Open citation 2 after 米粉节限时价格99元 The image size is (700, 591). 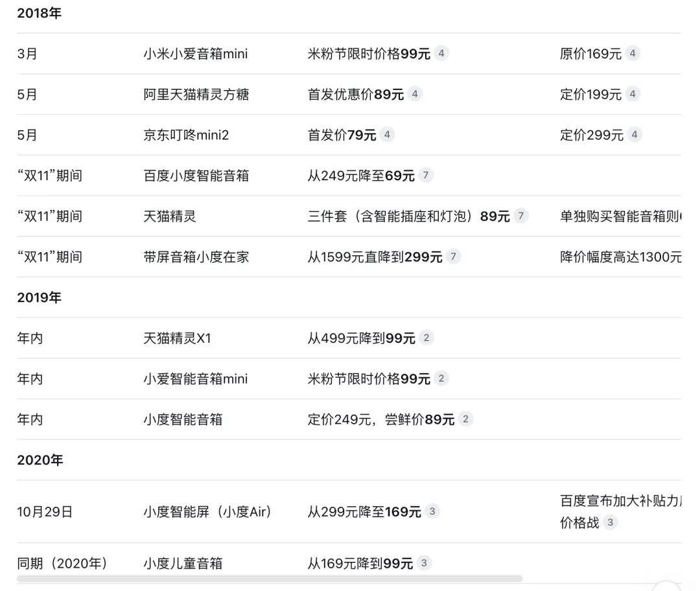[441, 379]
